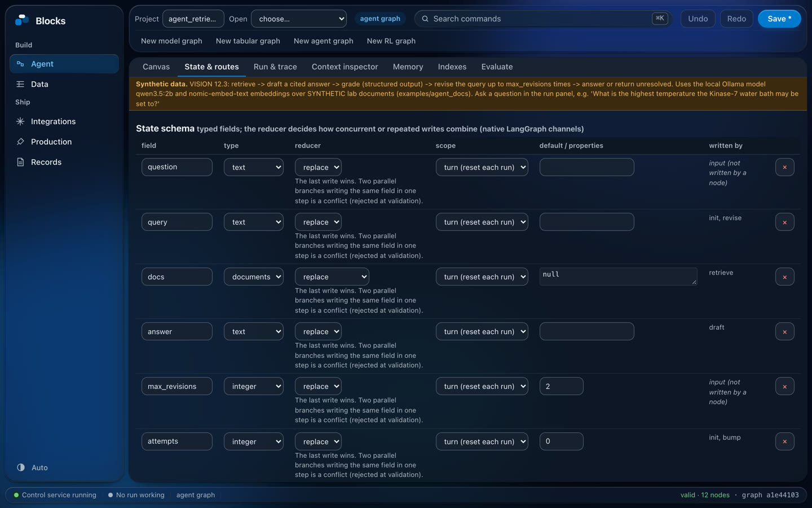The width and height of the screenshot is (812, 508).
Task: Create a New model graph
Action: coord(171,41)
